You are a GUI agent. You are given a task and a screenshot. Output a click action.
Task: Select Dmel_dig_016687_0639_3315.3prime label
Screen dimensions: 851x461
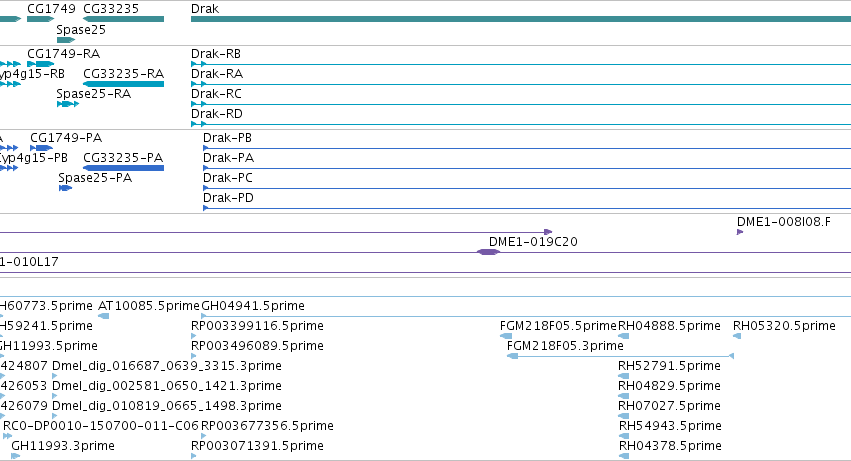tap(167, 367)
